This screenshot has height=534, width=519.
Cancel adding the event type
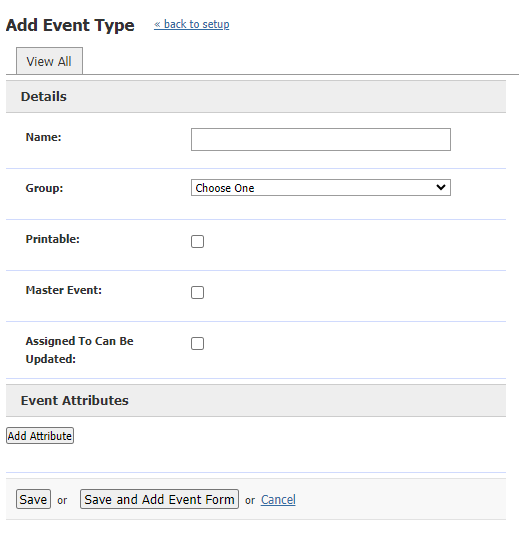278,500
